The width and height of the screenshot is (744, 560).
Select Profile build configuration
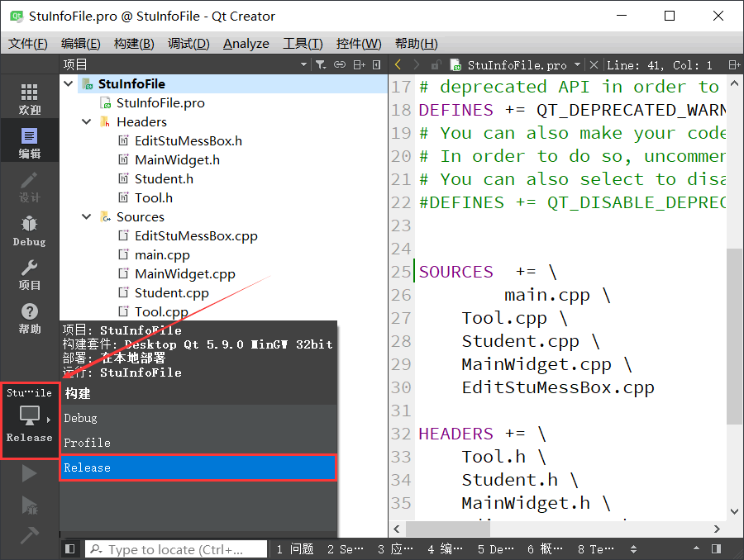tap(198, 443)
